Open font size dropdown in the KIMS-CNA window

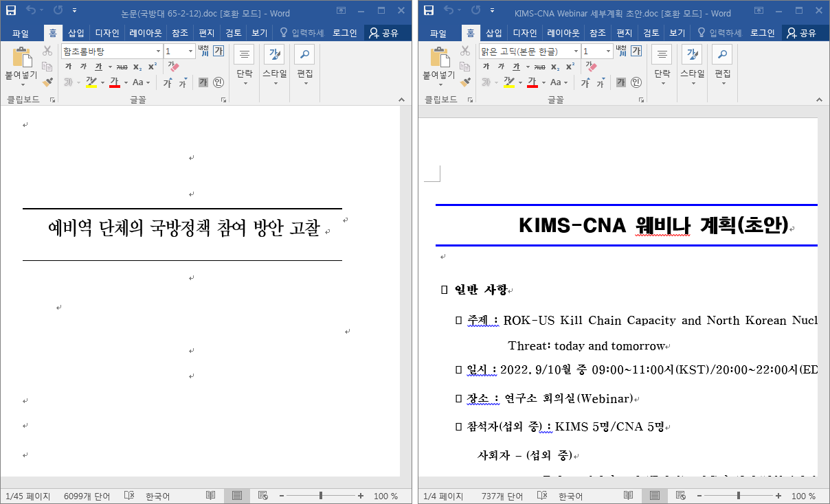(x=608, y=51)
